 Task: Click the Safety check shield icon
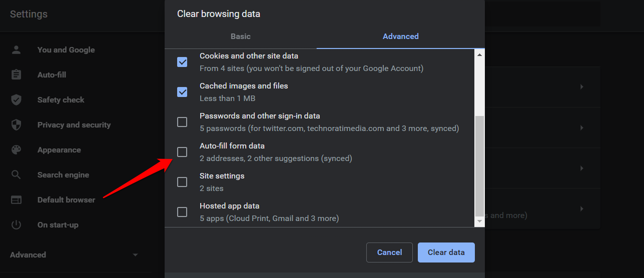click(x=17, y=99)
